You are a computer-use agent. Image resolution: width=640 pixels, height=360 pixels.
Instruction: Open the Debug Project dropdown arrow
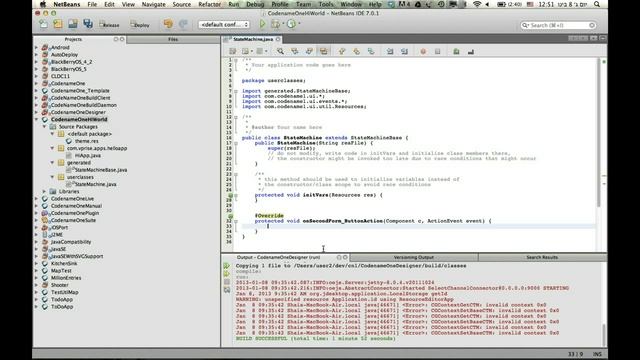pos(284,24)
